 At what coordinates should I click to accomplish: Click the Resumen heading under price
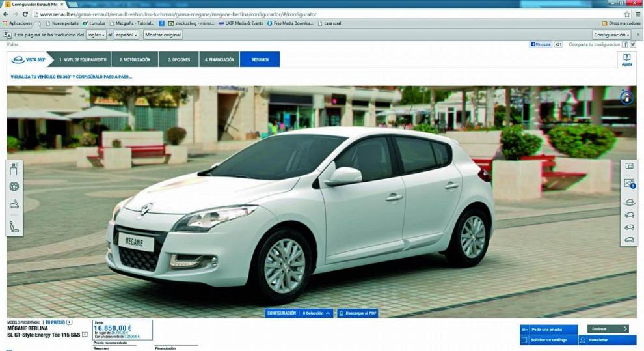[x=101, y=348]
